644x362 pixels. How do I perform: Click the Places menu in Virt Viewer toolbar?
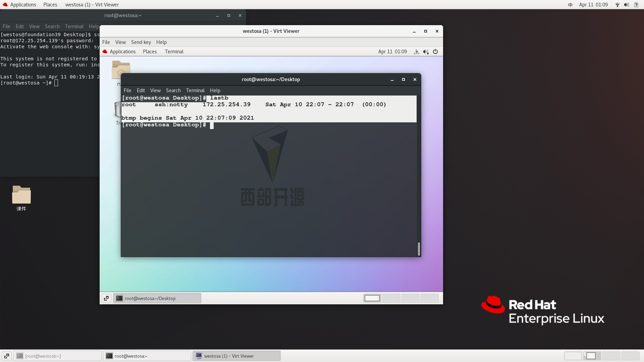pos(150,51)
